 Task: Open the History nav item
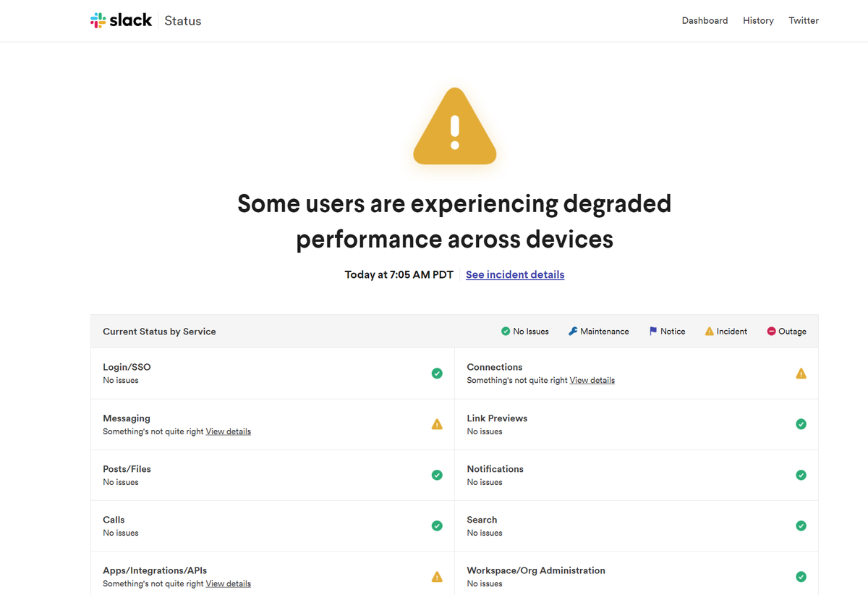[x=758, y=20]
